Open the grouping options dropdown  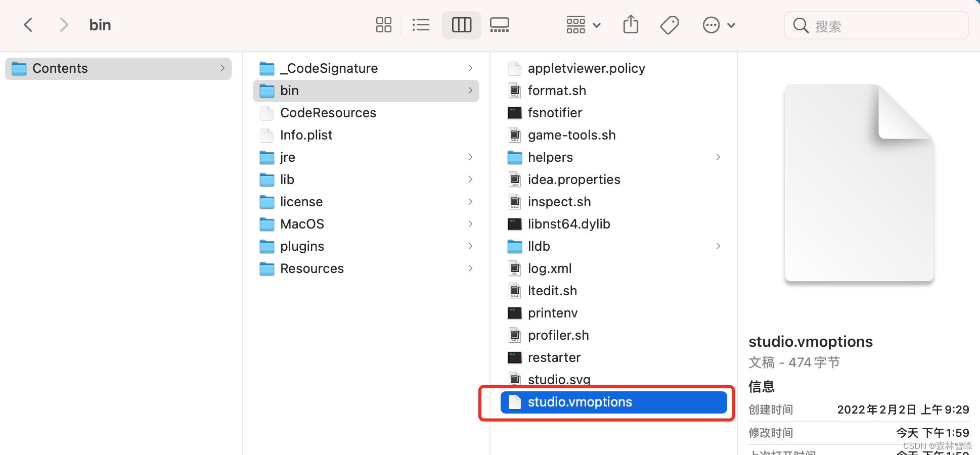[582, 24]
